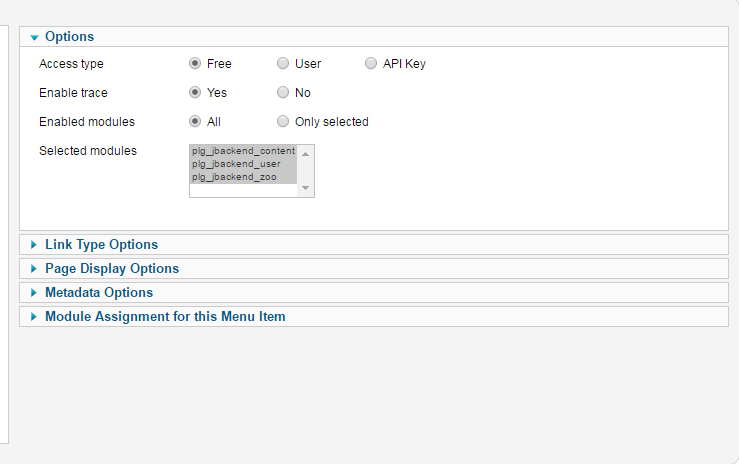Select plg_jbackend_user in module list

tap(243, 164)
